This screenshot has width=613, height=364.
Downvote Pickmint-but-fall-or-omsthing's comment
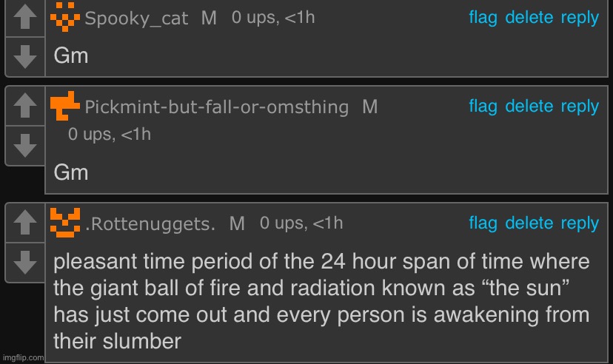(x=25, y=145)
